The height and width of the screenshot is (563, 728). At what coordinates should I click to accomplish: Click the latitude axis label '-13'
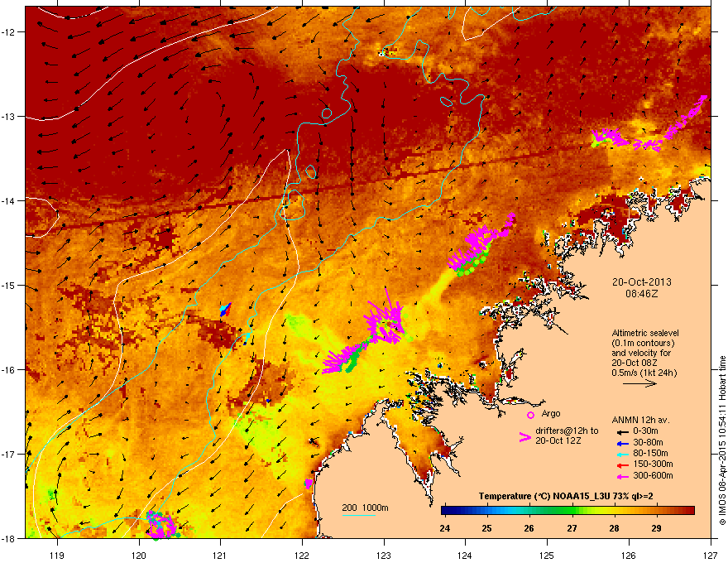[8, 117]
